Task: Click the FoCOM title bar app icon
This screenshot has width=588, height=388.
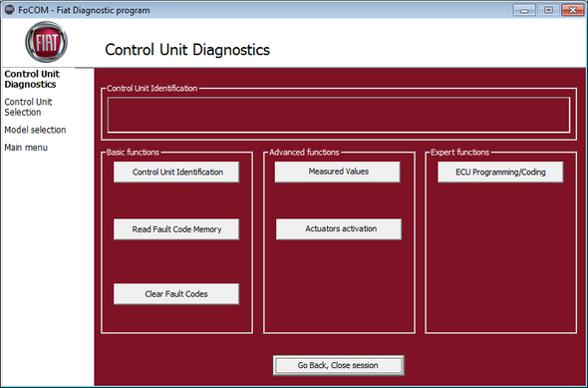Action: pos(9,9)
